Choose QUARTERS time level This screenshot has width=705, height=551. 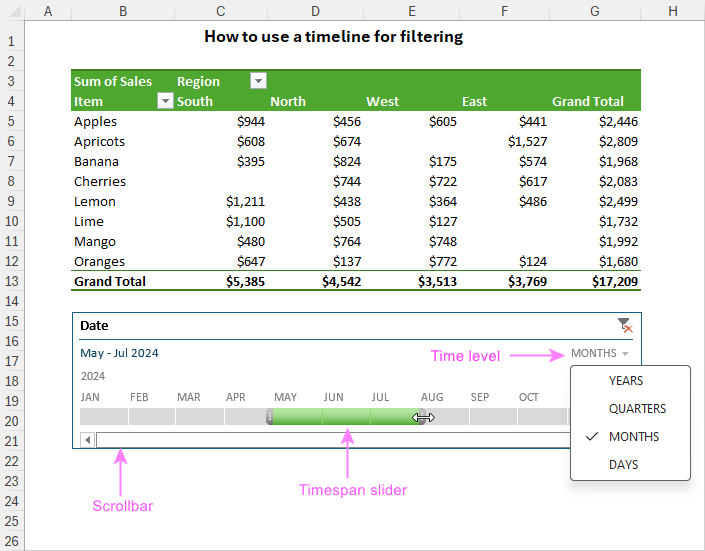click(x=630, y=409)
